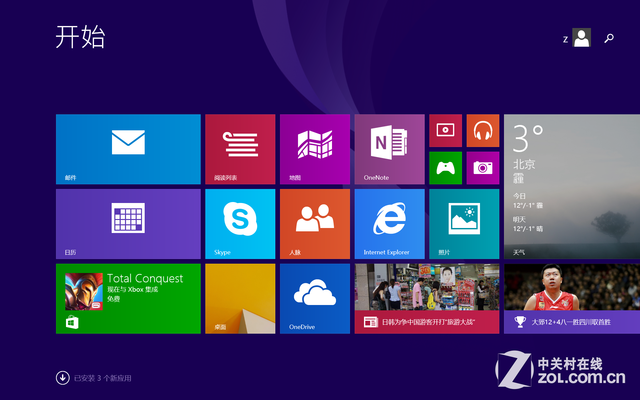This screenshot has height=400, width=640.
Task: Open the Beijing weather tile
Action: [x=572, y=187]
